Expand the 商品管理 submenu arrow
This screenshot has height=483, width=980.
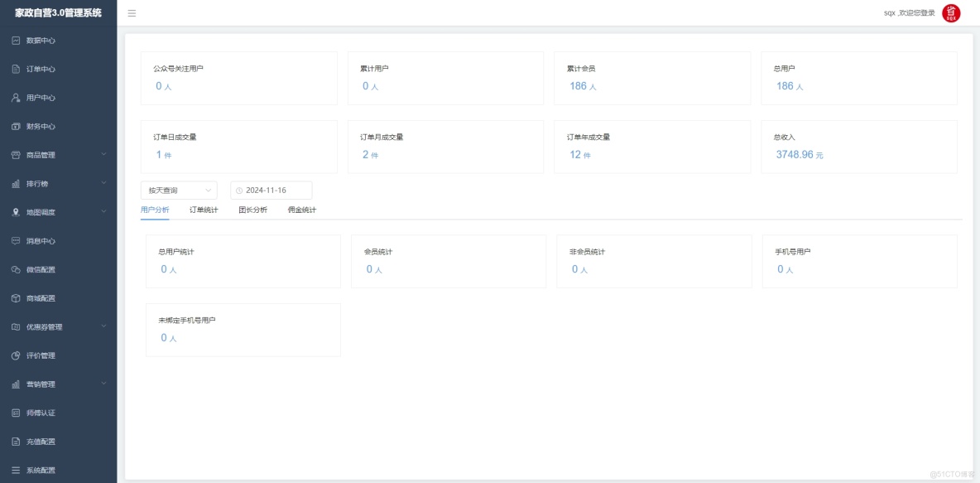pyautogui.click(x=103, y=155)
